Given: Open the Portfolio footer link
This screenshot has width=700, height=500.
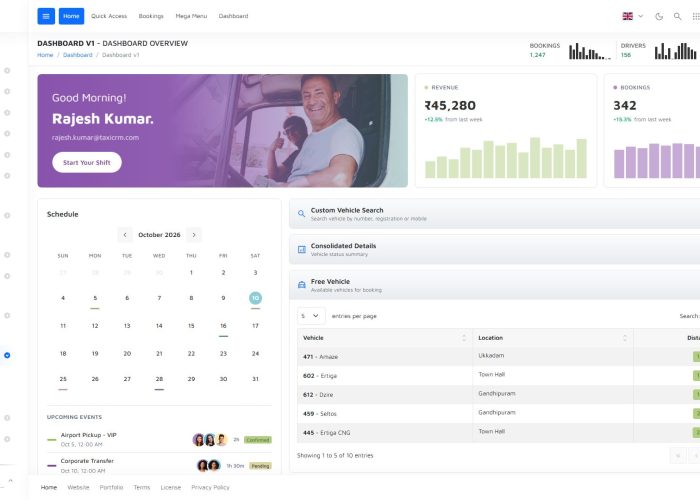Looking at the screenshot, I should [x=111, y=488].
